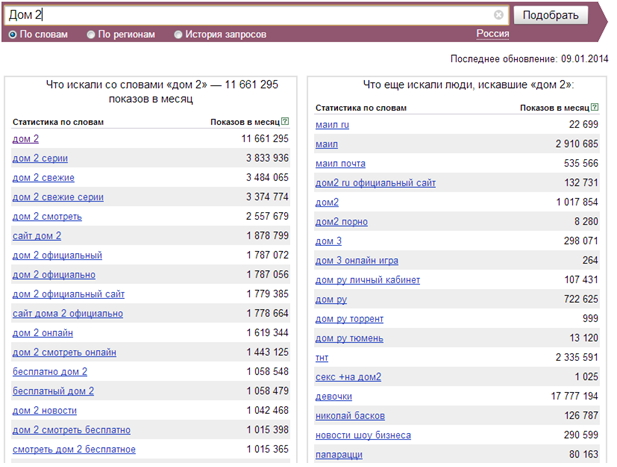617x467 pixels.
Task: Click the 'Подобрать' button
Action: click(550, 15)
